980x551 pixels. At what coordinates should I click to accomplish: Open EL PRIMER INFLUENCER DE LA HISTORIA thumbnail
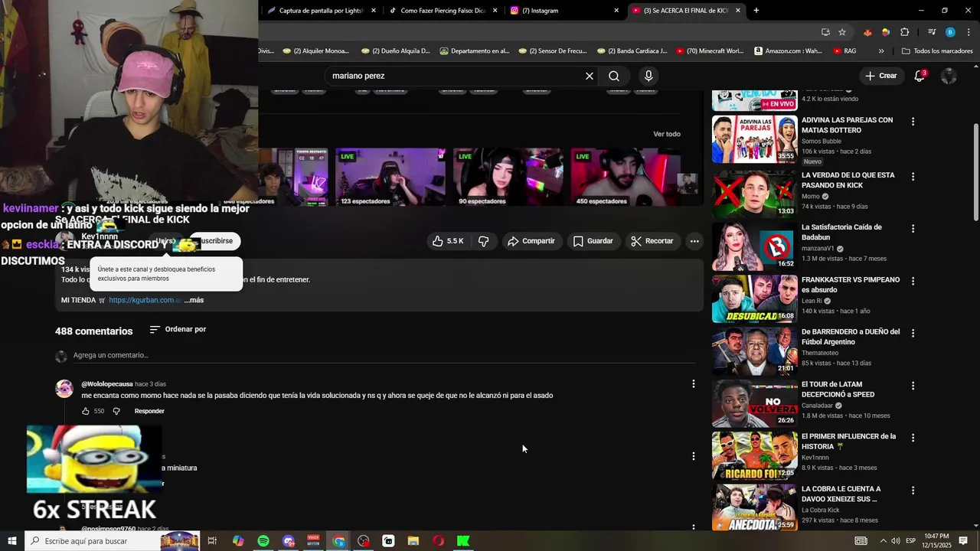pyautogui.click(x=755, y=456)
